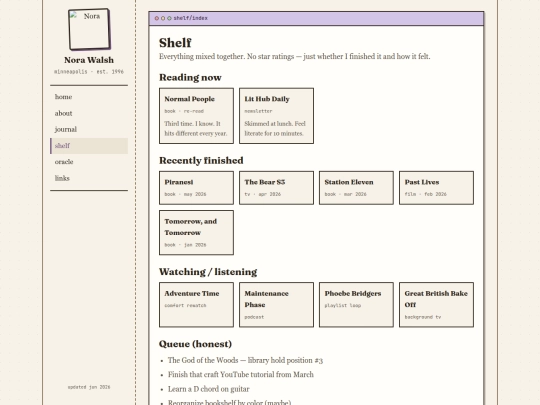Click the Recently finished heading
The image size is (540, 405).
click(x=201, y=160)
